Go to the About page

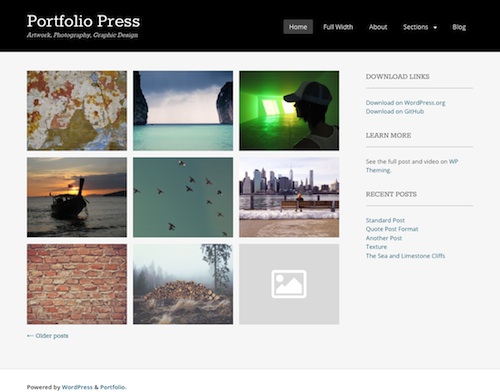(378, 27)
